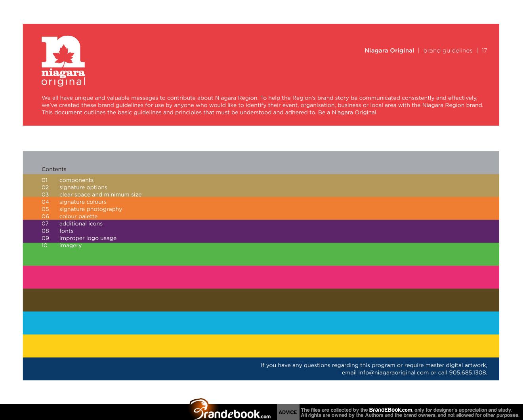Screen dimensions: 523x420
Task: Open contents entry 02 signature options
Action: [x=74, y=187]
